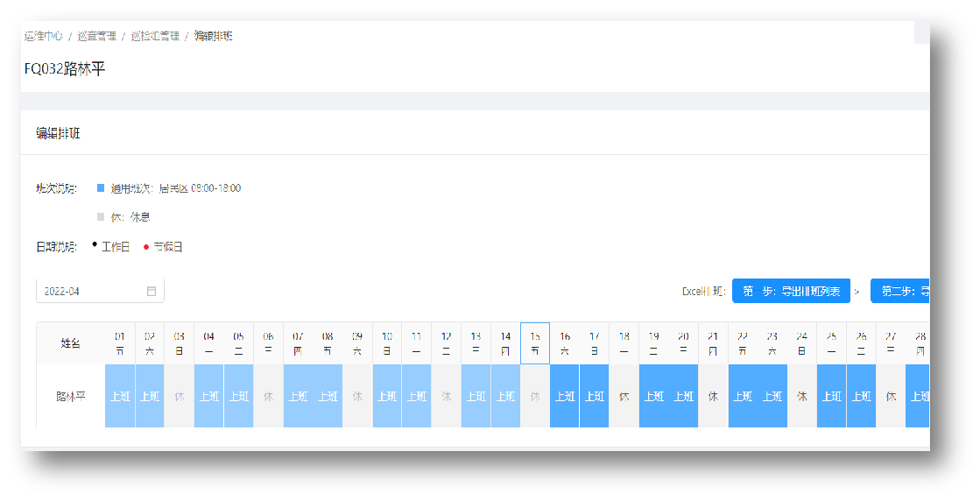Open the calendar icon in month picker
This screenshot has height=501, width=980.
click(151, 291)
